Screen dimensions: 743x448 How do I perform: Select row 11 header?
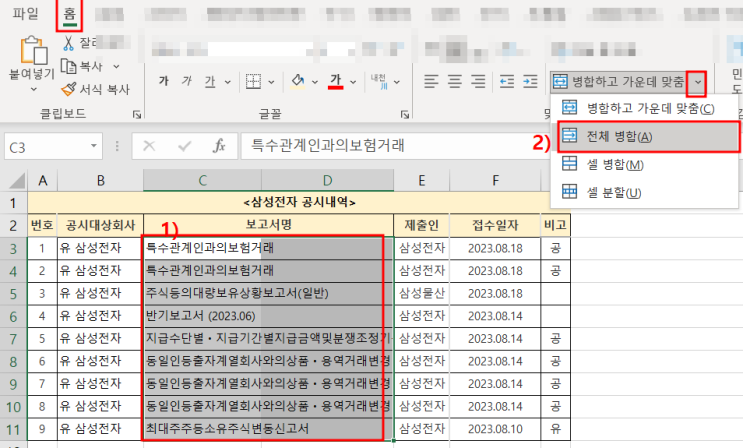tap(13, 430)
